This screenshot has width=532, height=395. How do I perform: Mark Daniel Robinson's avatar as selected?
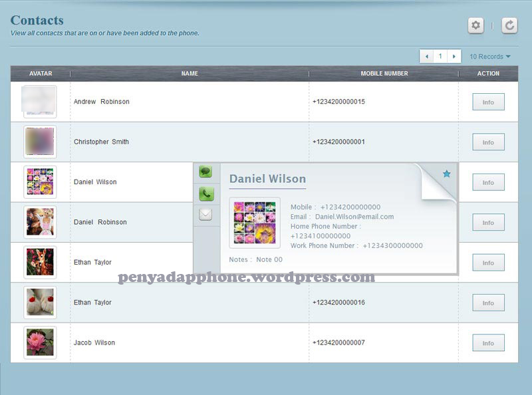tap(40, 222)
